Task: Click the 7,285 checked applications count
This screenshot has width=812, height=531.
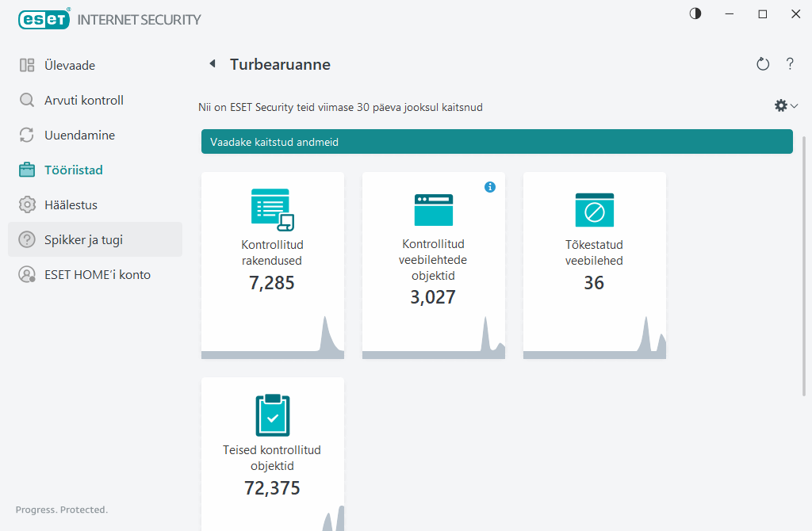Action: tap(272, 283)
